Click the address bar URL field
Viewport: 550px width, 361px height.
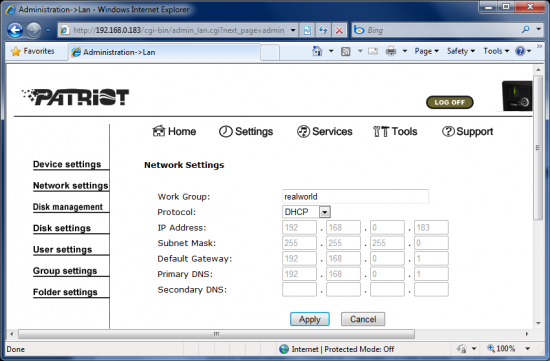click(x=178, y=30)
